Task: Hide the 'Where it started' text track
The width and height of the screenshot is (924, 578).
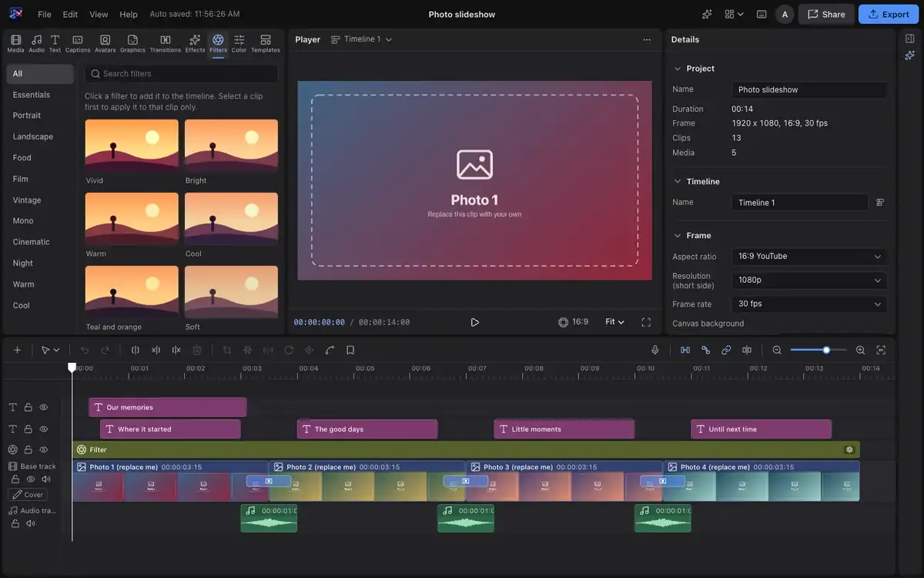Action: tap(44, 428)
